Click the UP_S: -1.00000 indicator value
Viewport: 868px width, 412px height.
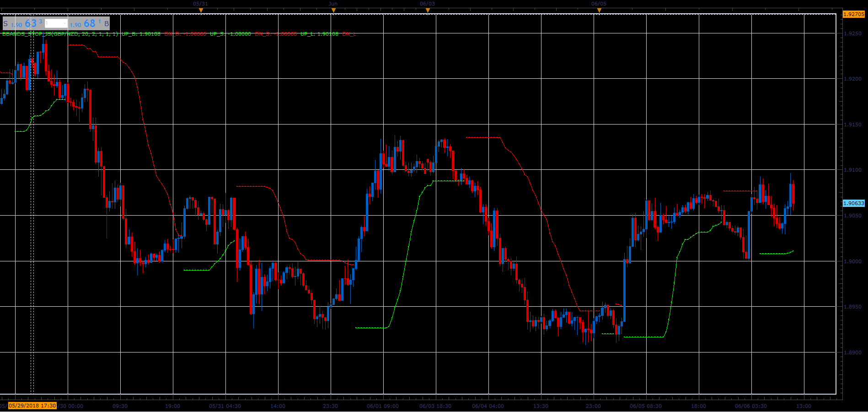[230, 34]
